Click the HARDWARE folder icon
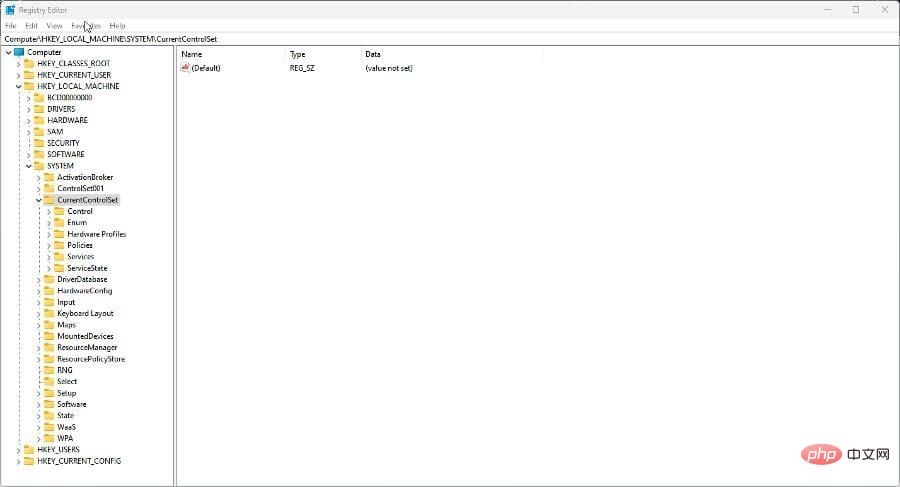900x487 pixels. click(x=39, y=120)
